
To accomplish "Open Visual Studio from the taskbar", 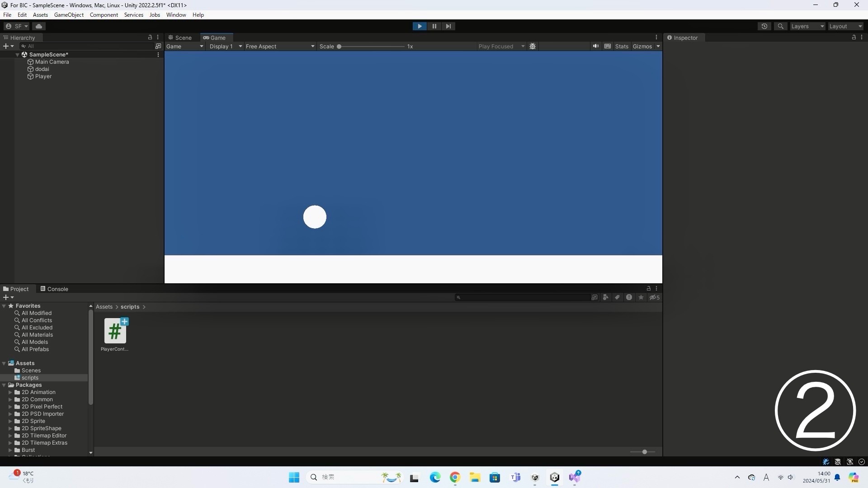I will pyautogui.click(x=575, y=477).
